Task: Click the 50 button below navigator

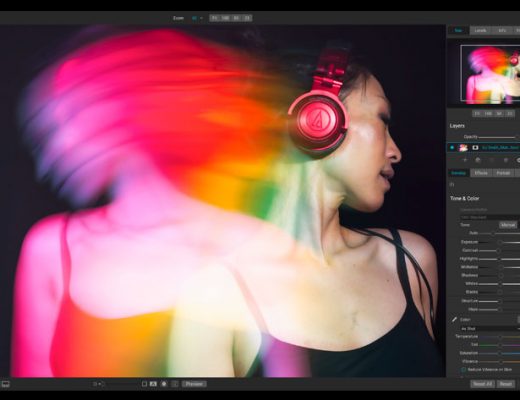Action: [499, 114]
